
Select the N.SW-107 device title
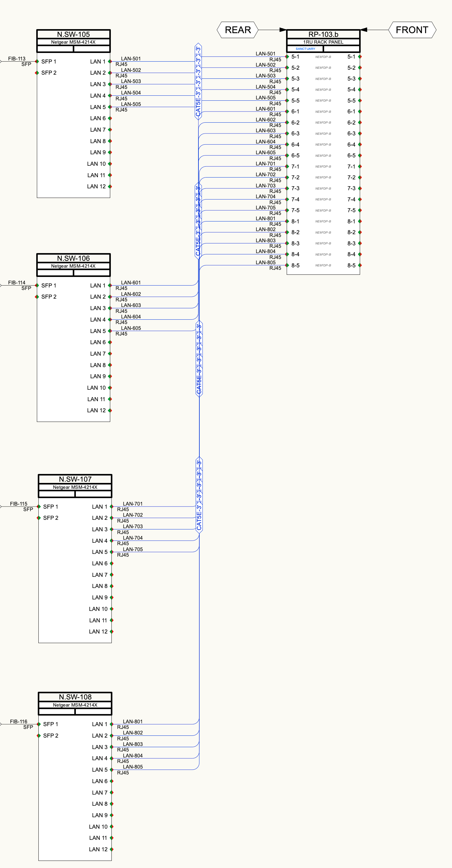pyautogui.click(x=75, y=479)
